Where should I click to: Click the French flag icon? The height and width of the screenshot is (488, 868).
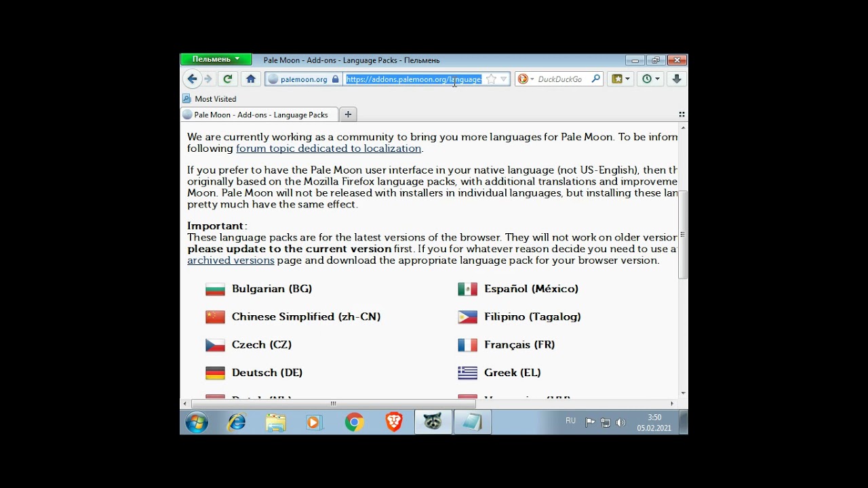(x=467, y=345)
